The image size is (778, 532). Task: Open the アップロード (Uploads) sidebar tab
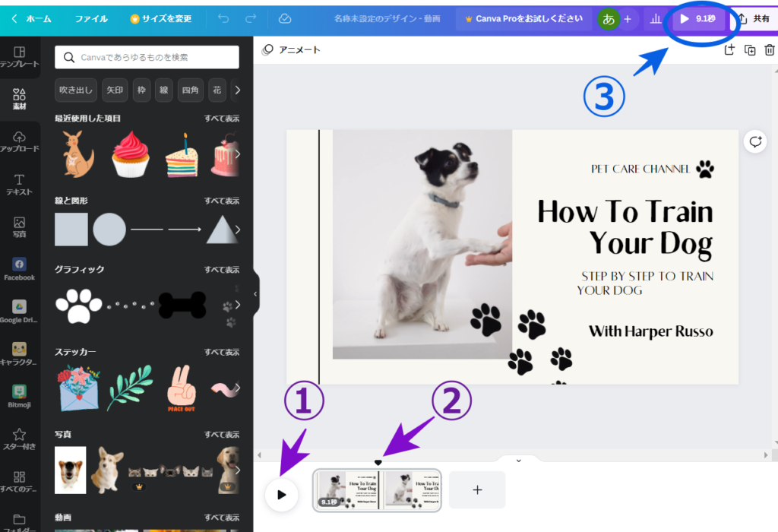(19, 141)
